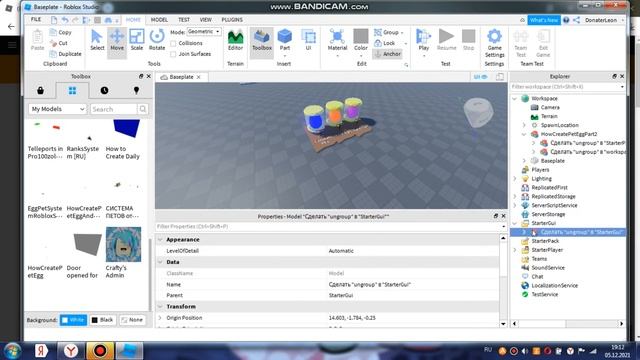Activate the Rotate tool

[157, 40]
